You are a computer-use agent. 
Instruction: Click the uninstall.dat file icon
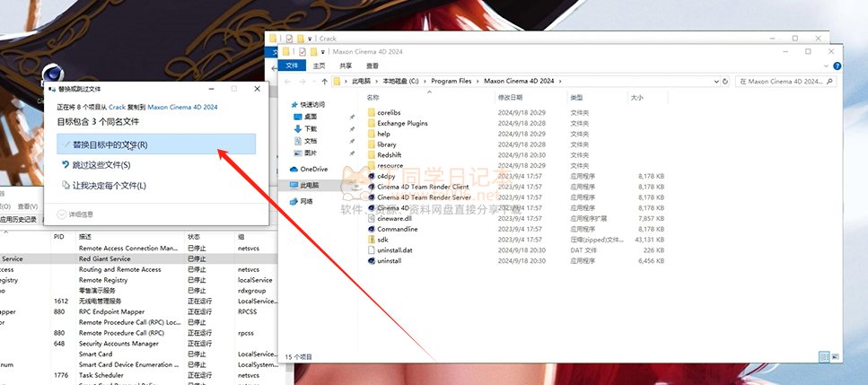coord(372,250)
